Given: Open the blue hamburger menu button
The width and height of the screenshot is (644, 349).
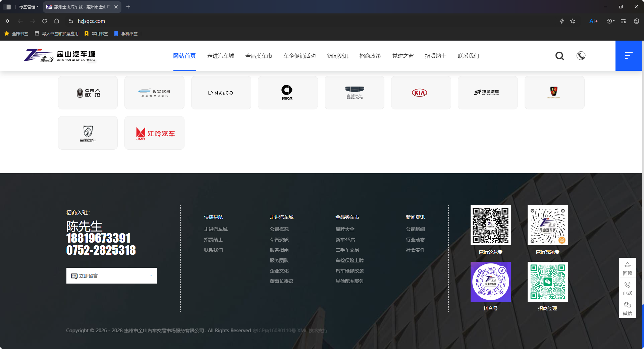Looking at the screenshot, I should point(629,56).
